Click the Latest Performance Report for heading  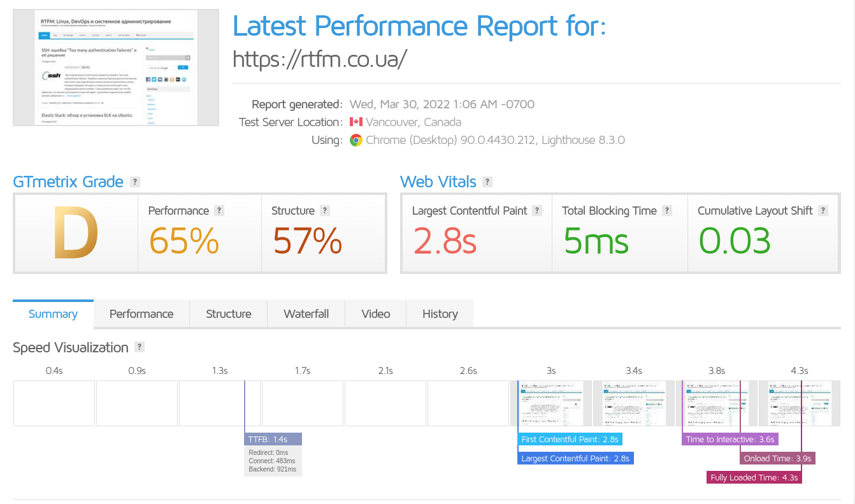pos(419,26)
